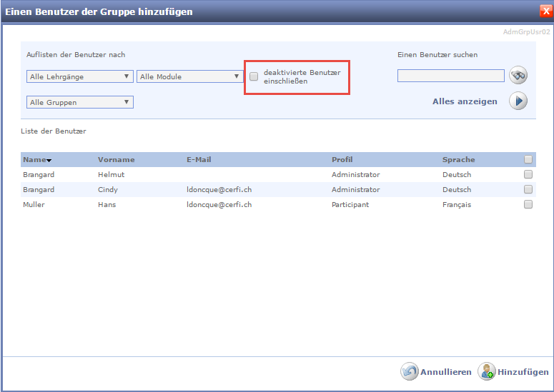Click the Name column sort arrow
This screenshot has width=554, height=392.
tap(49, 161)
